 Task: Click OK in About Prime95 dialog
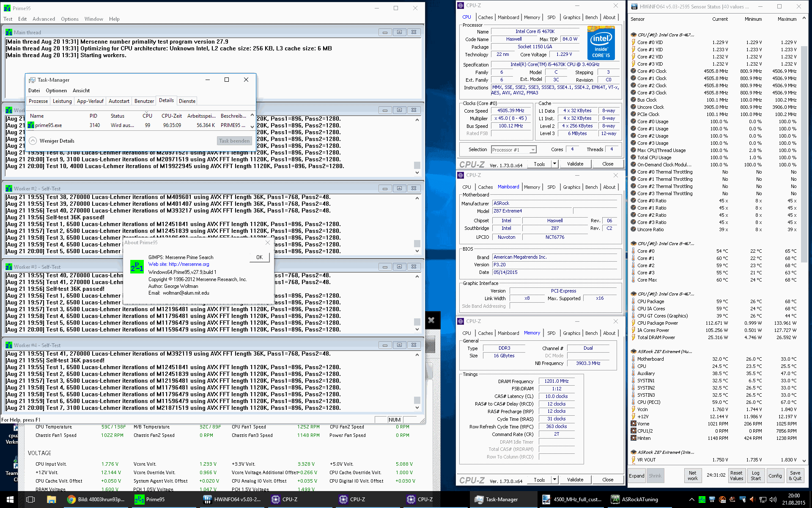[259, 257]
